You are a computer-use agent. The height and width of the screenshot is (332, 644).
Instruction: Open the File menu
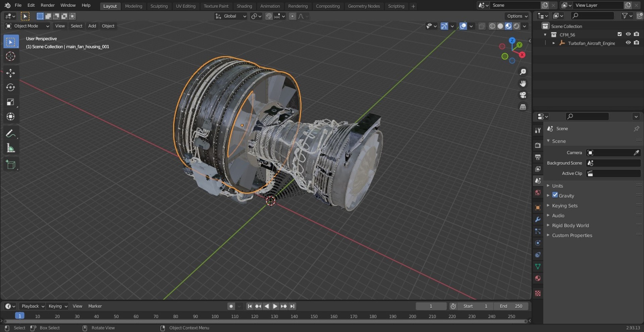18,5
